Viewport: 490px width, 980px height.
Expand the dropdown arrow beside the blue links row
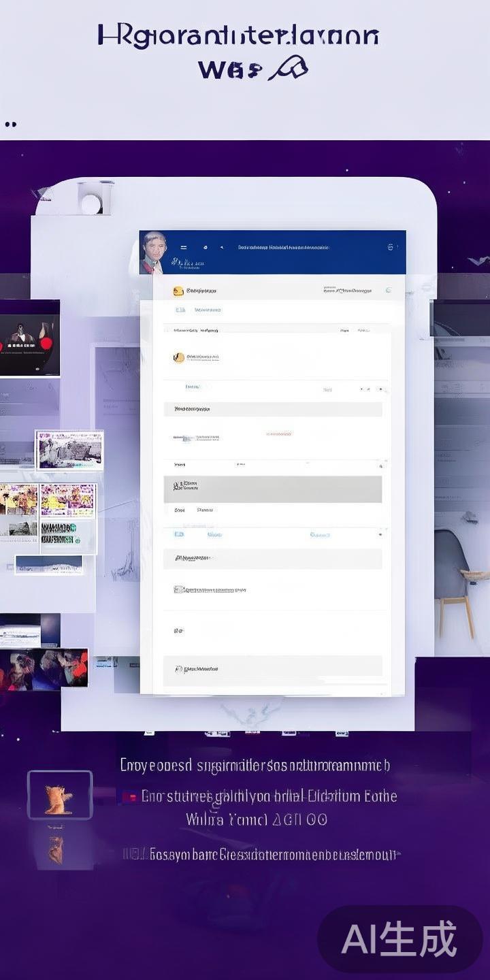[380, 535]
